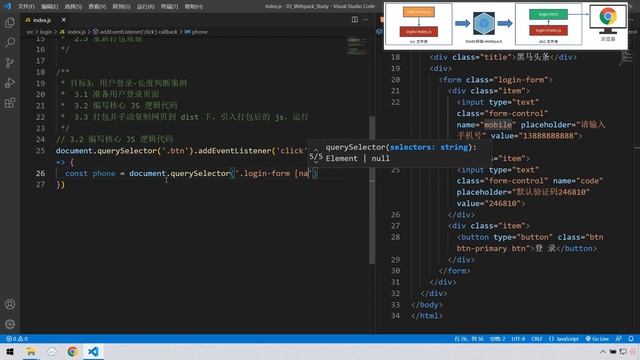Open File Explorer from taskbar
This screenshot has width=640, height=360.
click(x=31, y=351)
